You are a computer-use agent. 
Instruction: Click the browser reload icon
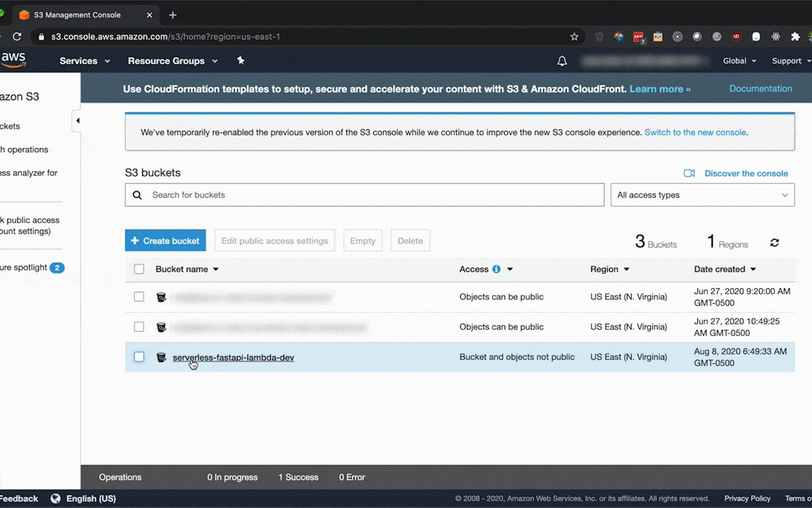(x=17, y=36)
